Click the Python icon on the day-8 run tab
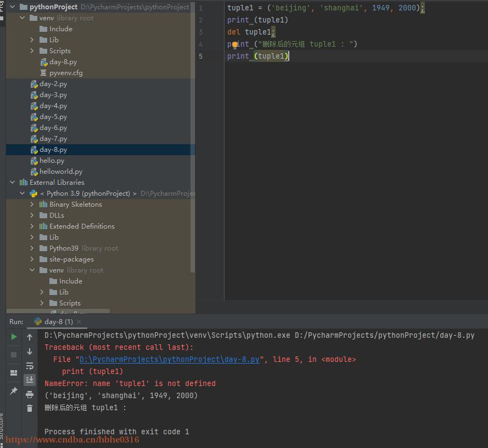Image resolution: width=488 pixels, height=448 pixels. point(38,322)
